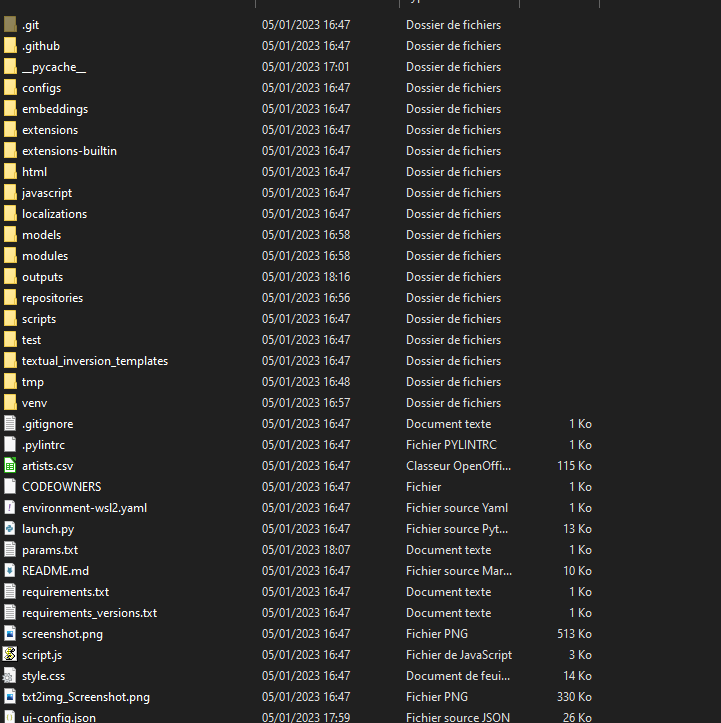Click the params.txt file icon
The width and height of the screenshot is (721, 723).
(x=10, y=550)
